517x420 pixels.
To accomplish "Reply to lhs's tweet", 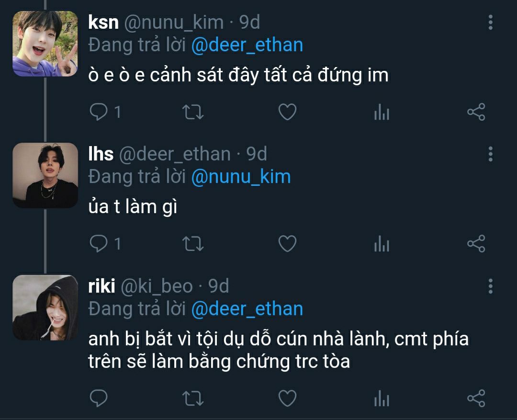I will point(99,244).
